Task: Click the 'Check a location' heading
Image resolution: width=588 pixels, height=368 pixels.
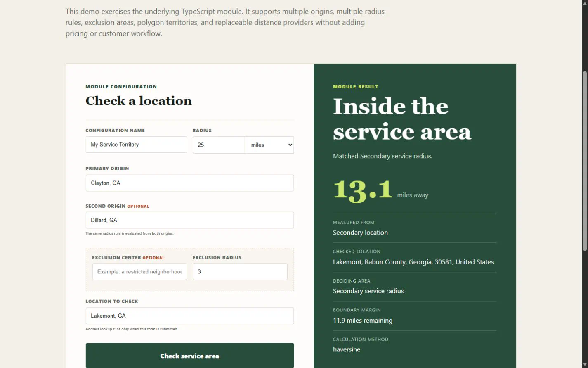Action: 139,101
